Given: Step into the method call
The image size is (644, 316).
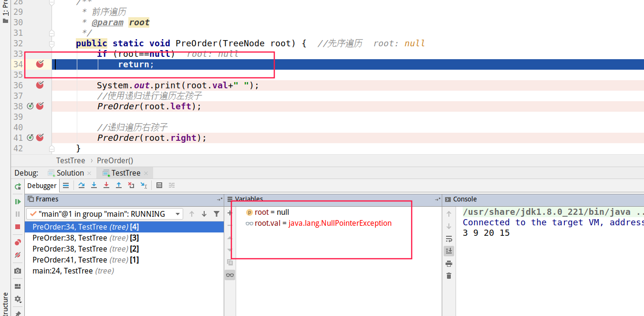Looking at the screenshot, I should point(94,185).
